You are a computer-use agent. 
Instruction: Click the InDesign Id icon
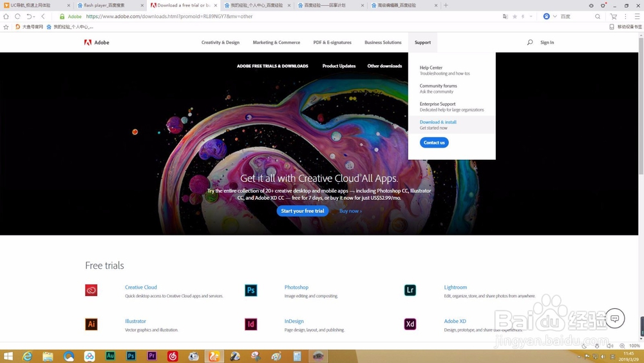point(251,324)
